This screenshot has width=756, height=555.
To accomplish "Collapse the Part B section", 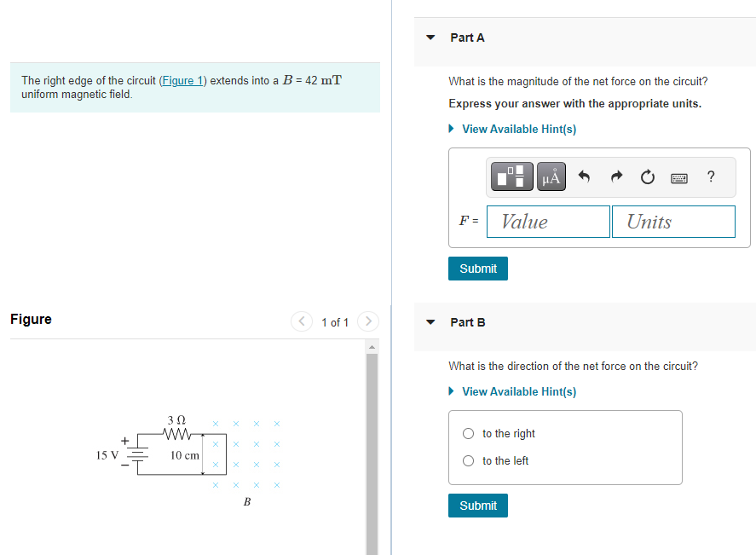I will (430, 322).
